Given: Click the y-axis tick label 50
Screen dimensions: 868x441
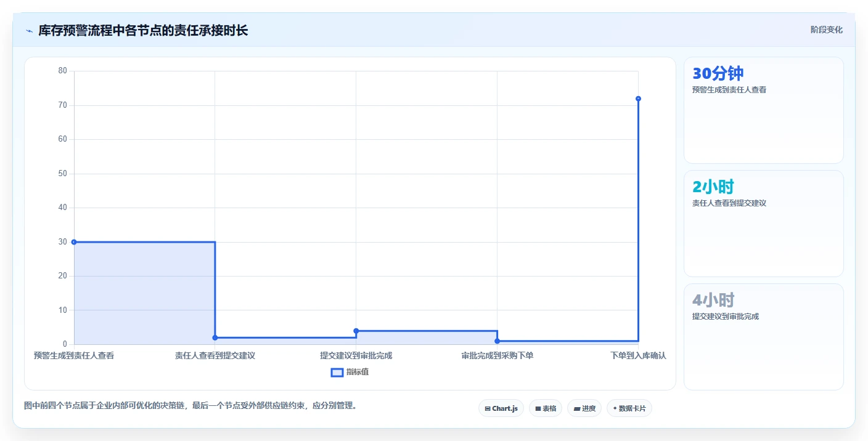Looking at the screenshot, I should coord(62,174).
